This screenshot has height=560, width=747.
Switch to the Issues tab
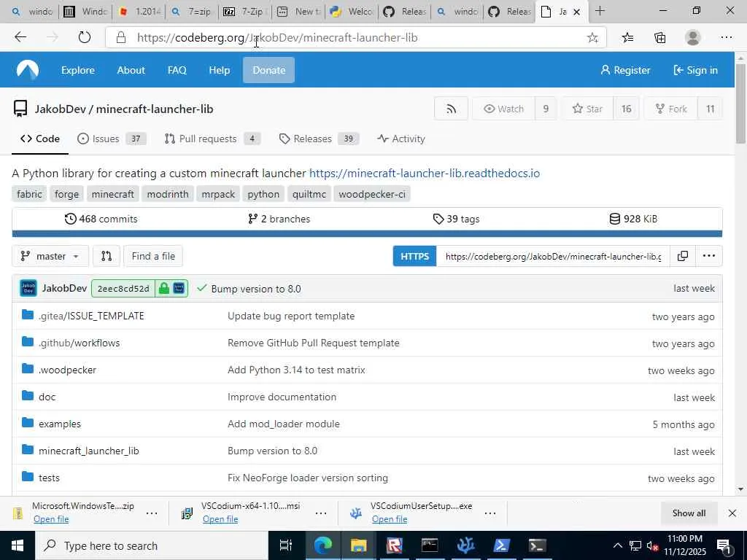pos(112,139)
